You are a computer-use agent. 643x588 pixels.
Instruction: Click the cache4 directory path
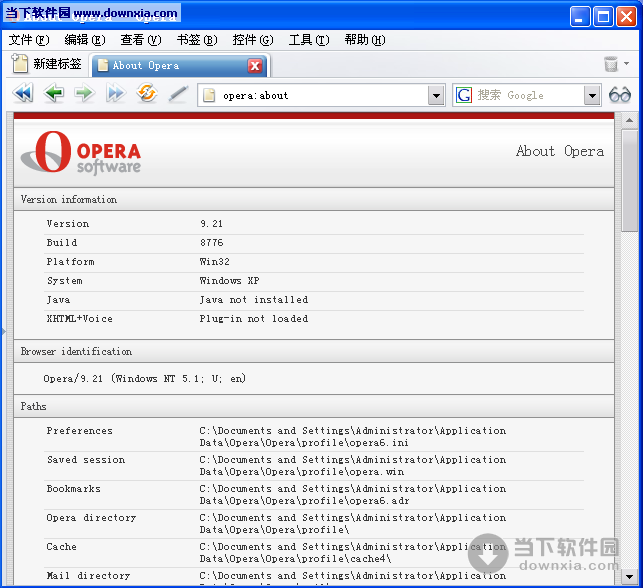[x=353, y=553]
